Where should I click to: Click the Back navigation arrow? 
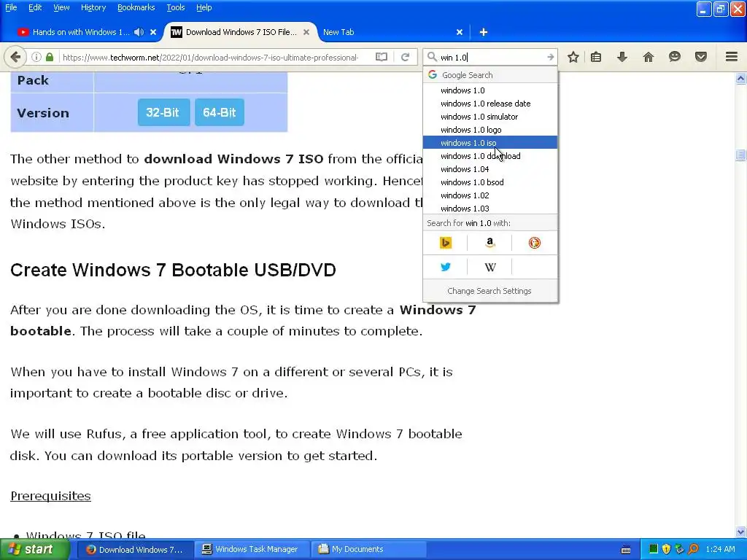point(15,57)
